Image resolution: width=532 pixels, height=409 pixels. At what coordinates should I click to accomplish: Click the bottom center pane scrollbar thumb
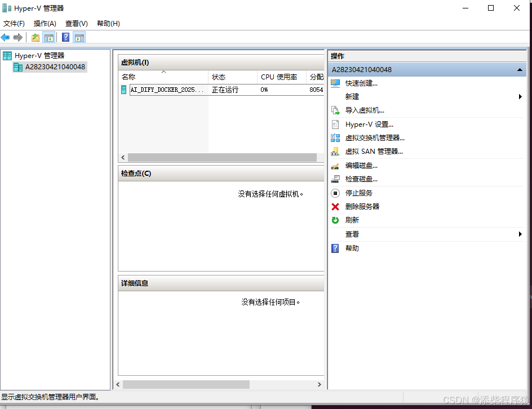(x=186, y=385)
